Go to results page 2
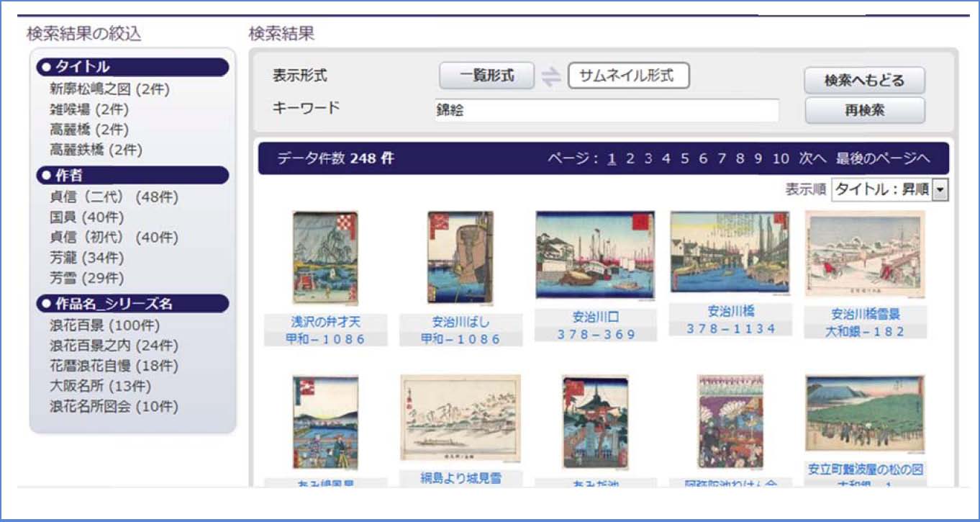This screenshot has width=980, height=522. (x=630, y=158)
